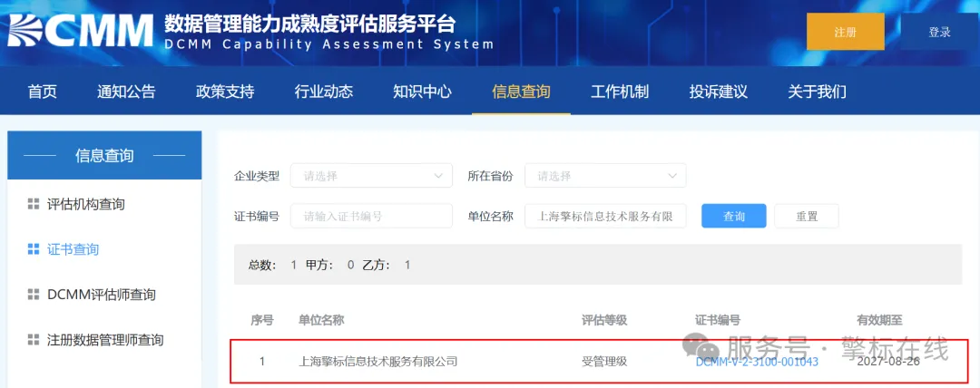Click the 总数 count text
This screenshot has height=388, width=980.
[x=272, y=265]
